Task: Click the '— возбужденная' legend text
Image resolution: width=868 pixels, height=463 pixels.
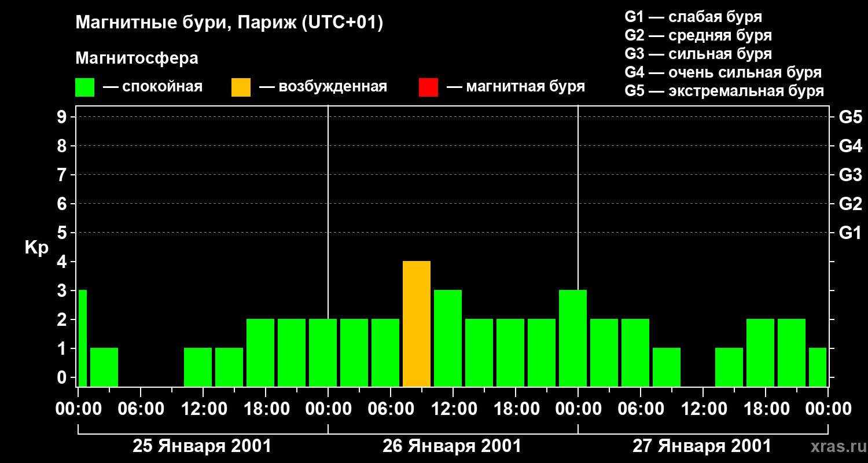Action: (x=323, y=87)
